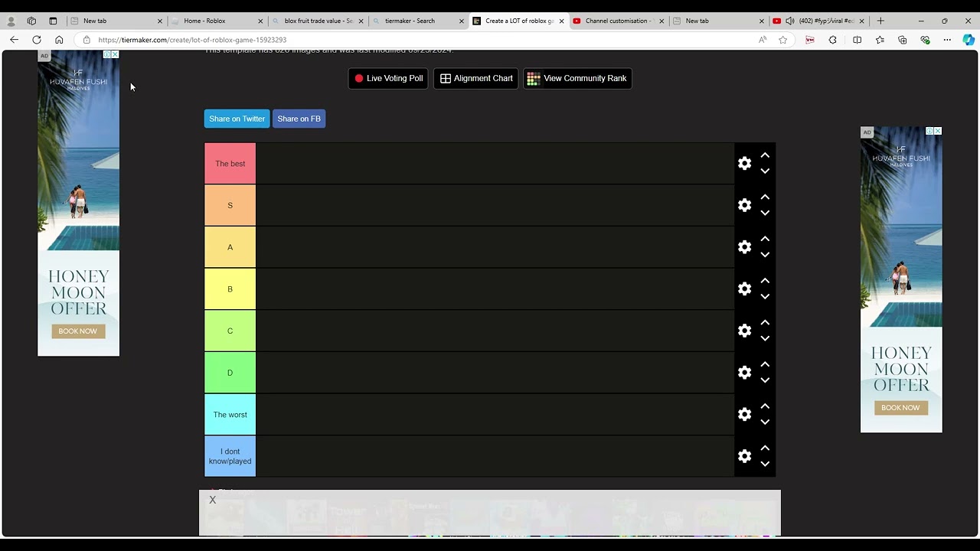The width and height of the screenshot is (980, 551).
Task: Share tier list on FB
Action: 299,119
